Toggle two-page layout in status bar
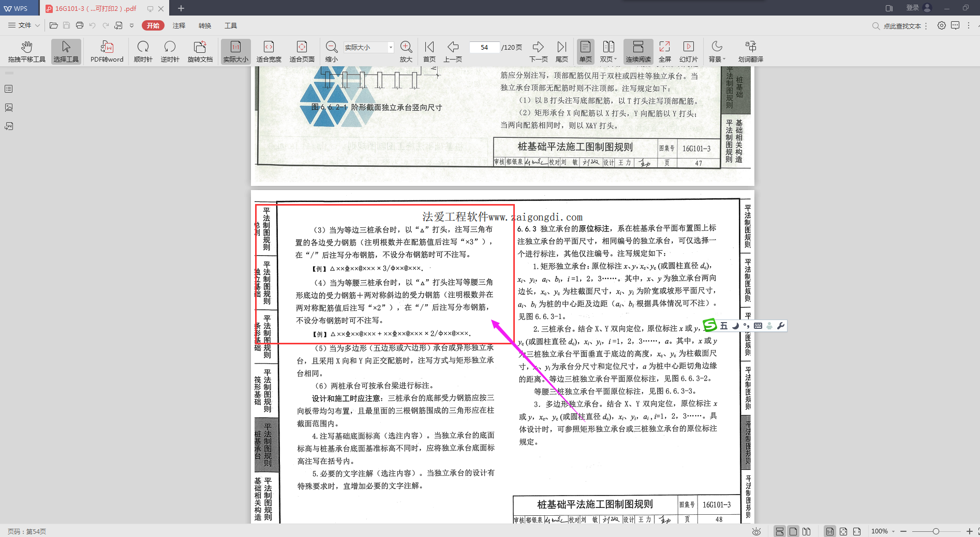Image resolution: width=980 pixels, height=537 pixels. [x=807, y=531]
